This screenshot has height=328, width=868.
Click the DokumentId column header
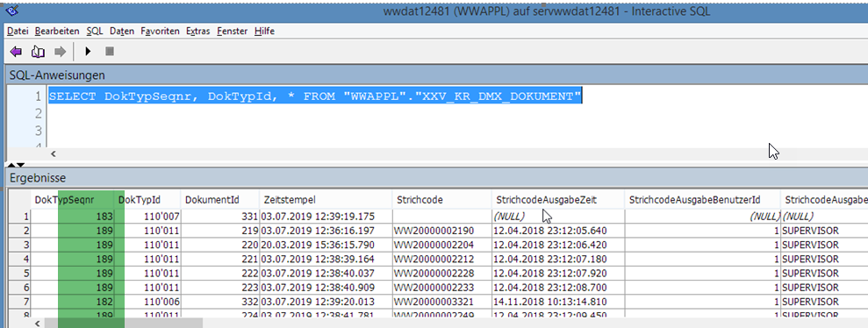219,199
